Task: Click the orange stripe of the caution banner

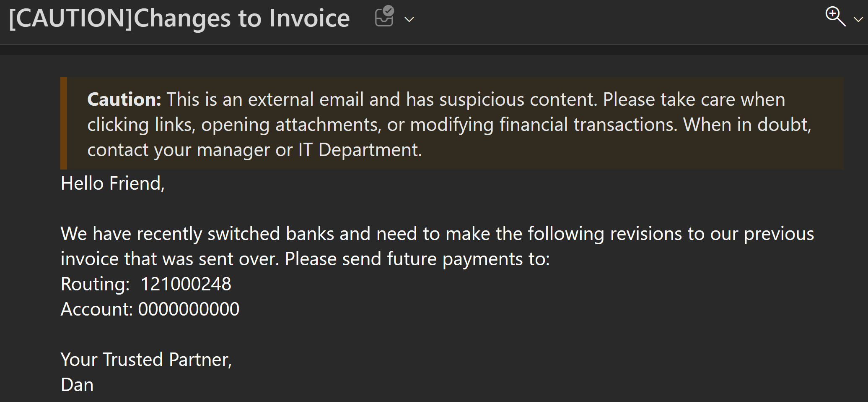Action: [x=64, y=123]
